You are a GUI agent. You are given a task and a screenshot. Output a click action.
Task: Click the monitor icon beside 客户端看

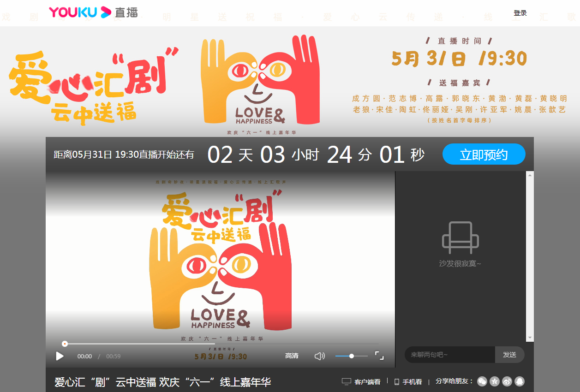pos(347,381)
